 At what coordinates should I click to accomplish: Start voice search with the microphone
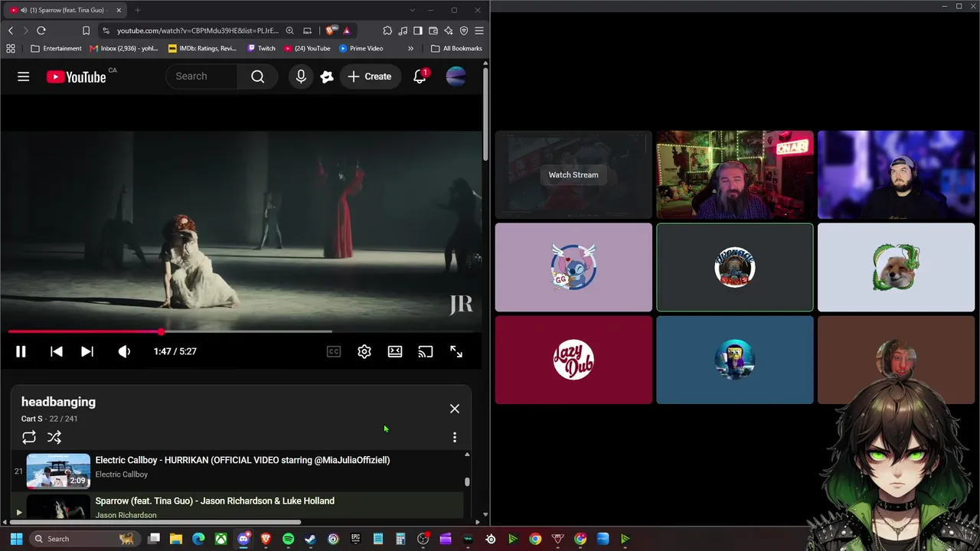[x=301, y=77]
